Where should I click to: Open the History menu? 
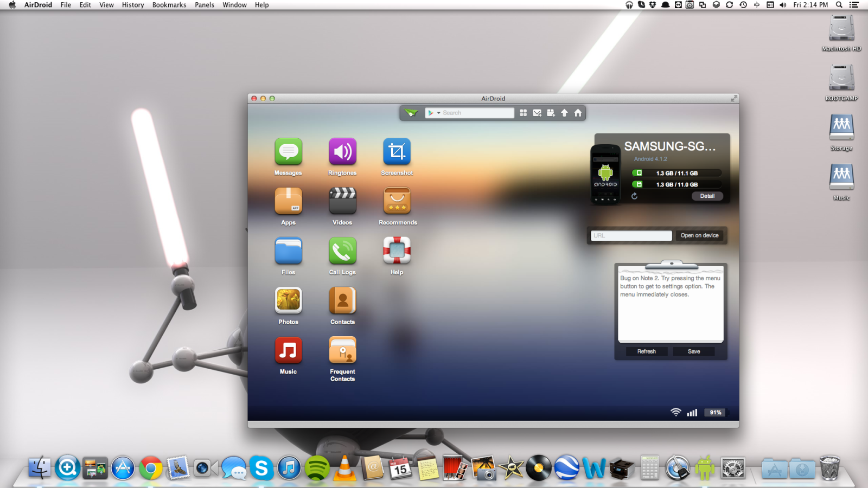coord(133,5)
